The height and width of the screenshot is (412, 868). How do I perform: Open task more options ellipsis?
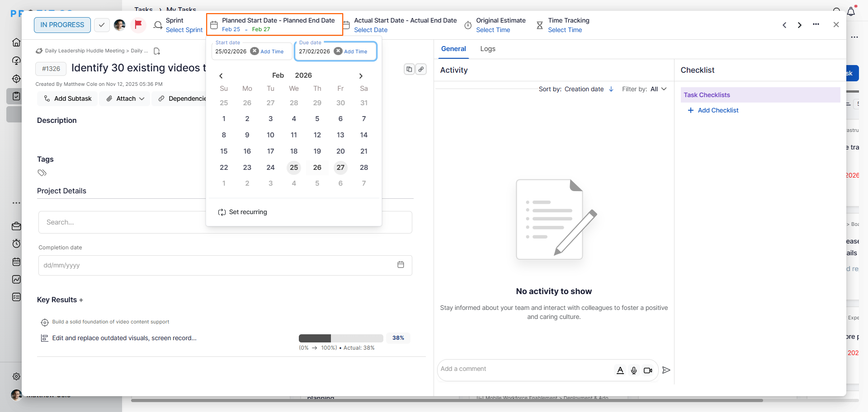click(816, 24)
